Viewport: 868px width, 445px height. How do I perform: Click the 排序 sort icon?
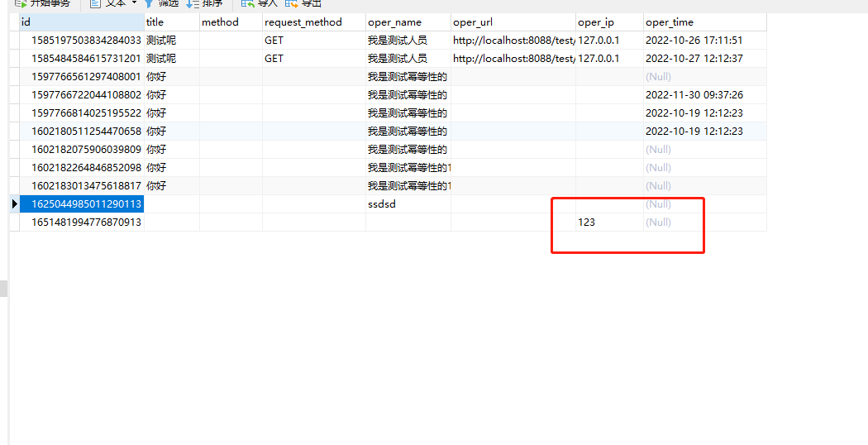click(192, 3)
